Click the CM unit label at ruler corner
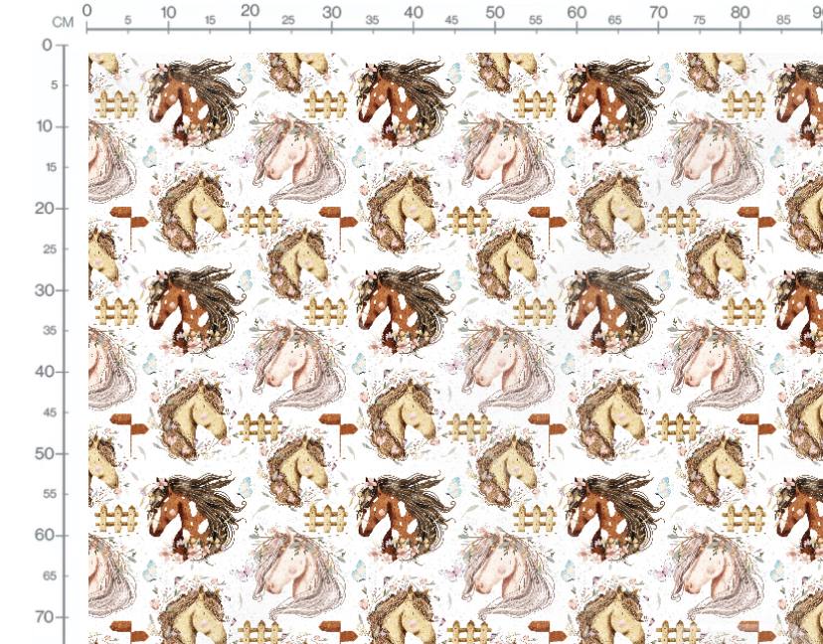823x644 pixels. click(63, 22)
